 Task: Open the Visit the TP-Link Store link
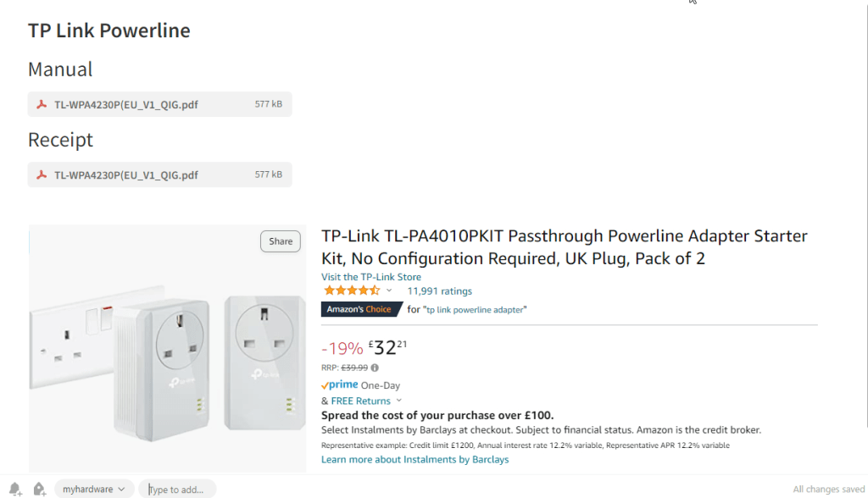point(370,277)
